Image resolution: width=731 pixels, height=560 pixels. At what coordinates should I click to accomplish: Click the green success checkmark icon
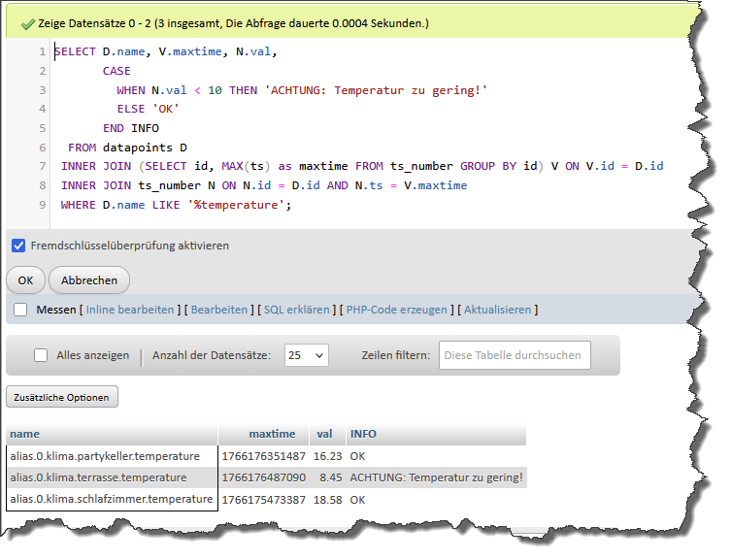click(28, 23)
